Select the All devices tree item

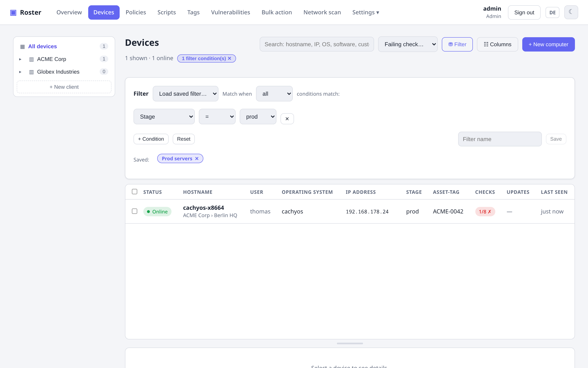pyautogui.click(x=64, y=46)
